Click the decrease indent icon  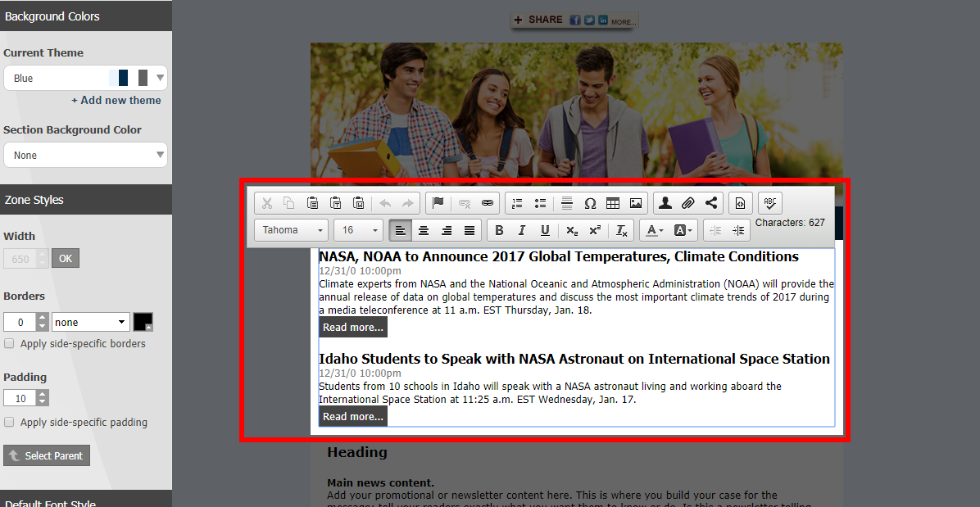(715, 230)
